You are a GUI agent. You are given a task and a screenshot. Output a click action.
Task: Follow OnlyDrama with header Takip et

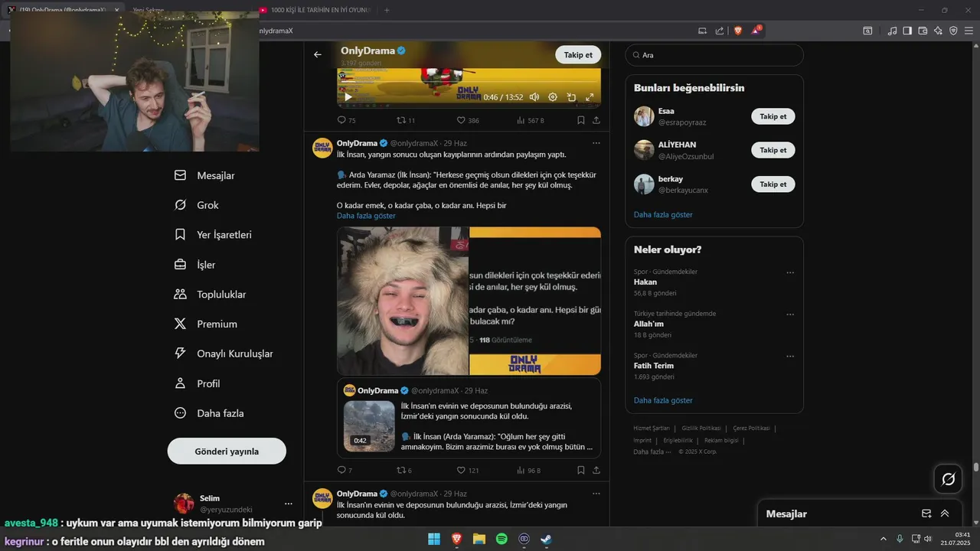click(x=578, y=54)
